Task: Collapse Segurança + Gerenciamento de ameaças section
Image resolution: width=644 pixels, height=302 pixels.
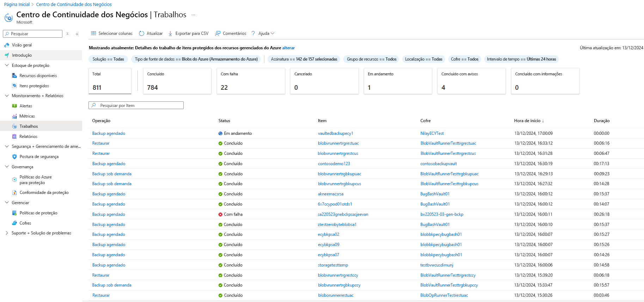Action: pos(7,146)
